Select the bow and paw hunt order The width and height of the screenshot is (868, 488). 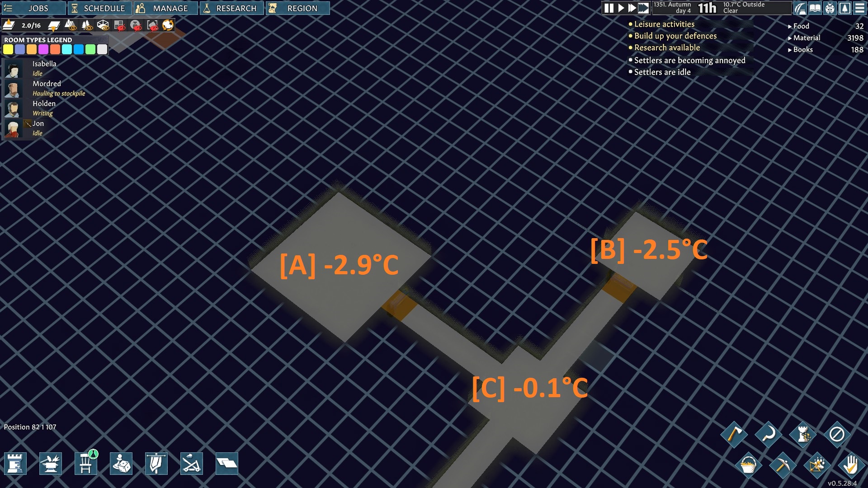(817, 465)
